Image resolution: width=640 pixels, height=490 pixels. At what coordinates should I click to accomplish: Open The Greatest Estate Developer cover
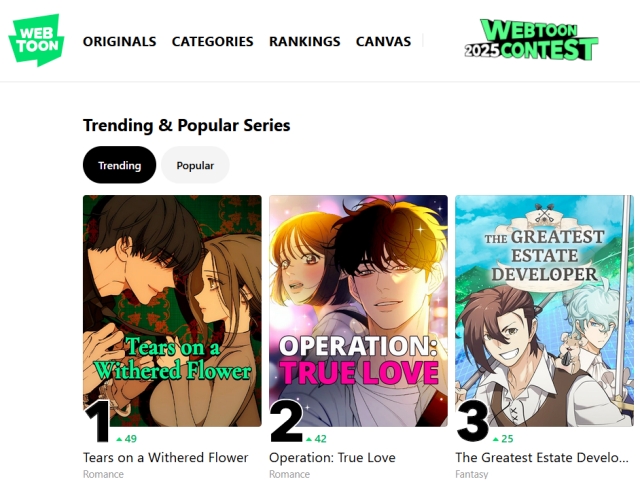544,311
